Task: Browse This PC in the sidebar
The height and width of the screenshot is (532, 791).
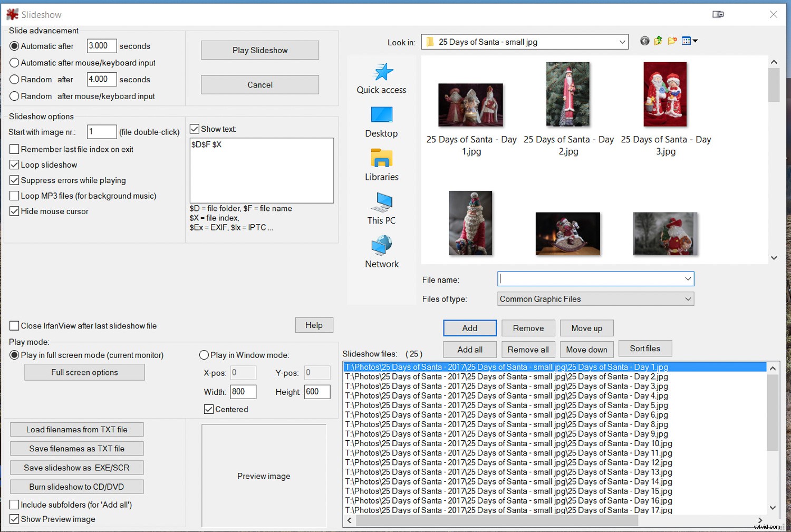Action: click(381, 208)
